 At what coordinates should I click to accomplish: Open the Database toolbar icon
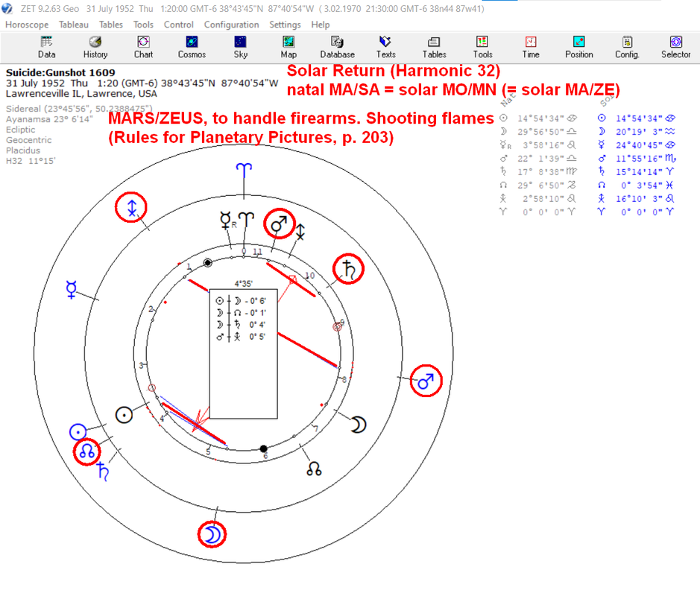click(x=337, y=47)
